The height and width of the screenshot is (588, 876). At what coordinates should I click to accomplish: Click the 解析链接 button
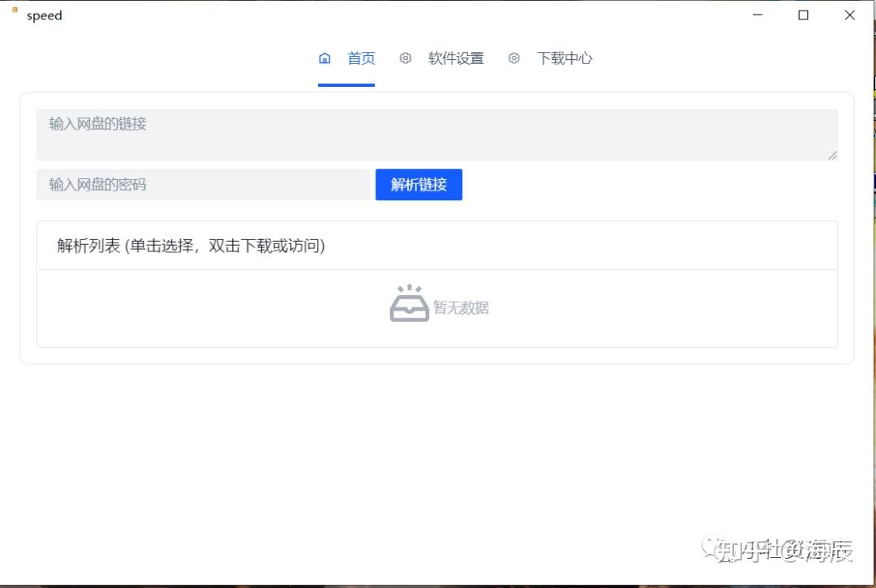(x=419, y=185)
